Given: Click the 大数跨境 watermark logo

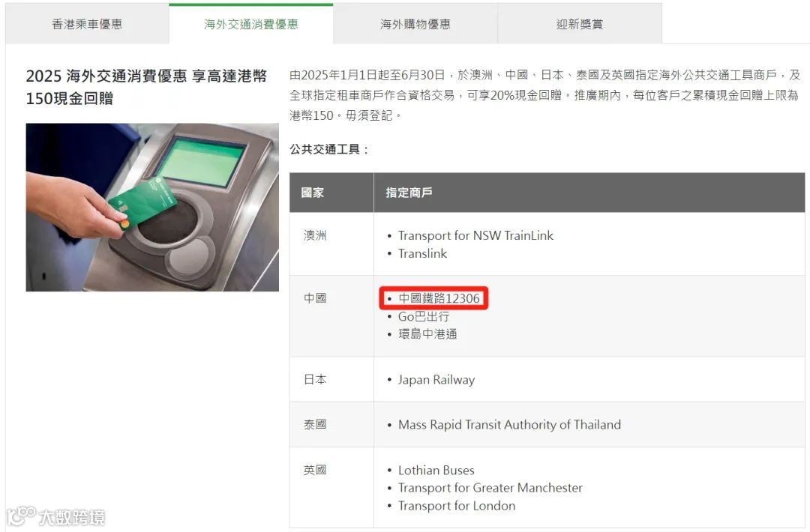Looking at the screenshot, I should point(55,516).
